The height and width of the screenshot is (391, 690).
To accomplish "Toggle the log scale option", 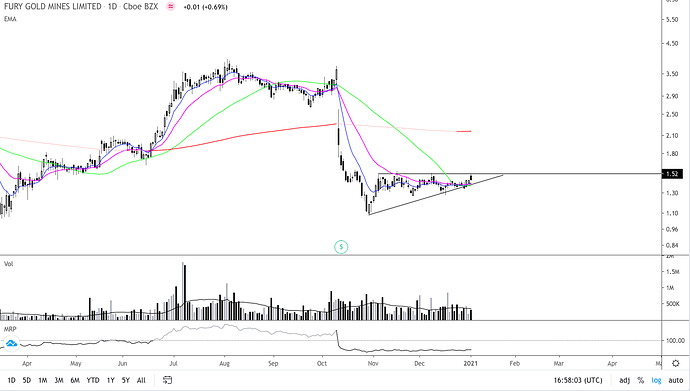I will [656, 380].
